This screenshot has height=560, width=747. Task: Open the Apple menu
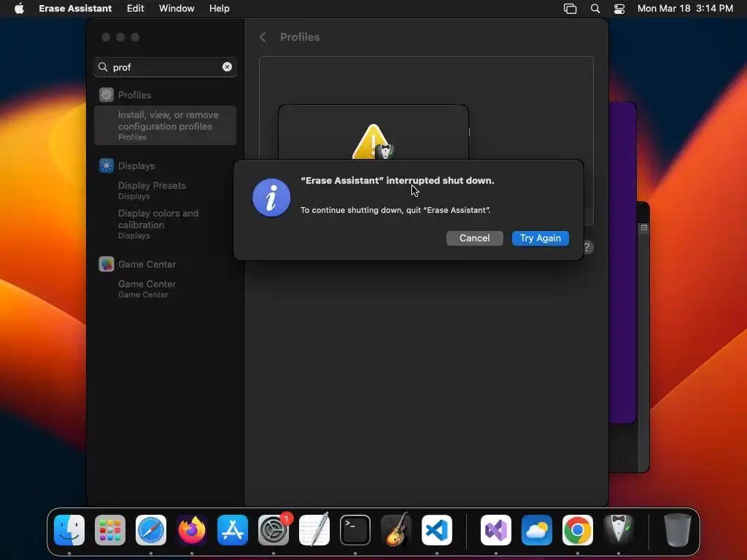[x=19, y=9]
